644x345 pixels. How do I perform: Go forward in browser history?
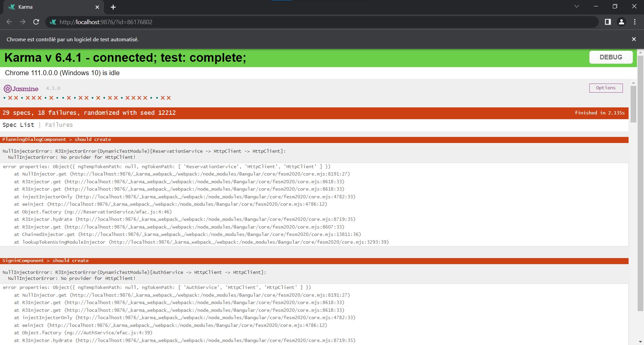coord(22,22)
